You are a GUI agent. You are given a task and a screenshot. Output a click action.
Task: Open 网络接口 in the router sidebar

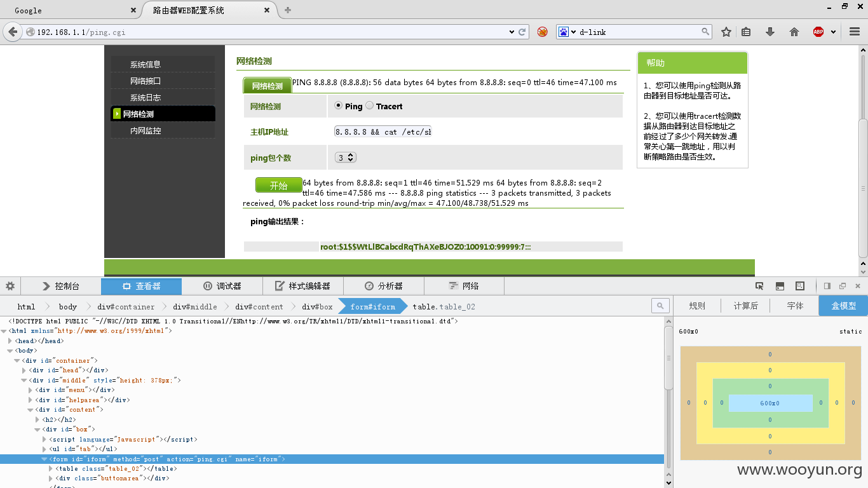click(146, 81)
